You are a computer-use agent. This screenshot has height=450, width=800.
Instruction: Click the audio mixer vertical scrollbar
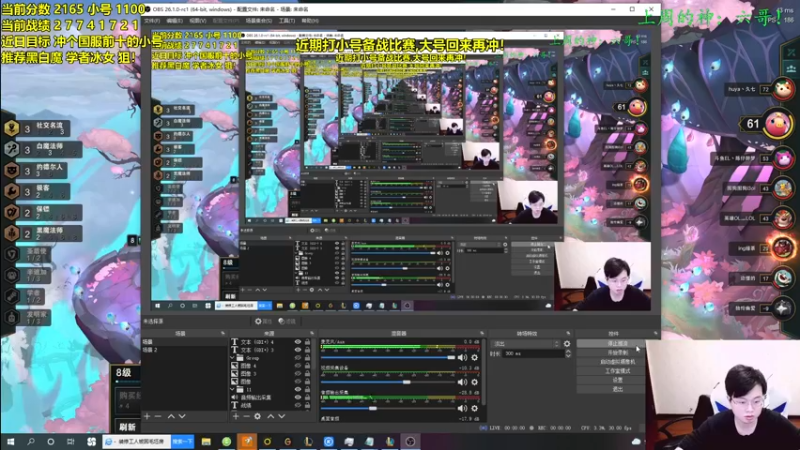tap(484, 372)
